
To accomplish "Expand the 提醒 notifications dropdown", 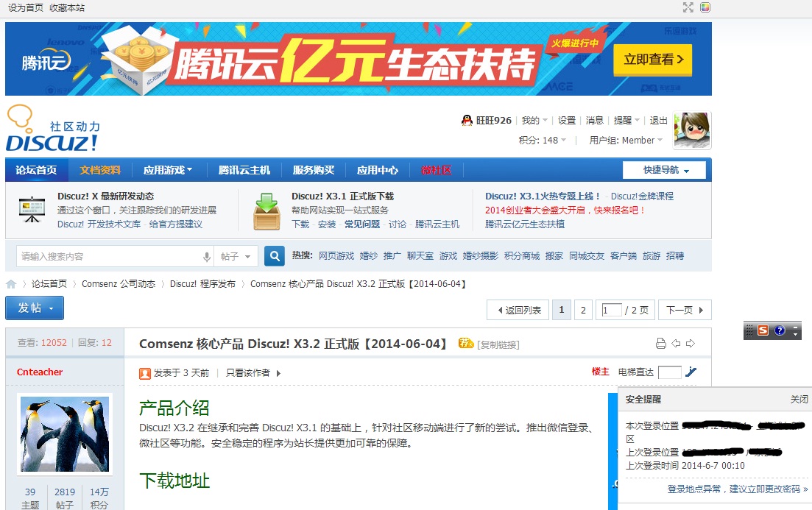I will 626,121.
